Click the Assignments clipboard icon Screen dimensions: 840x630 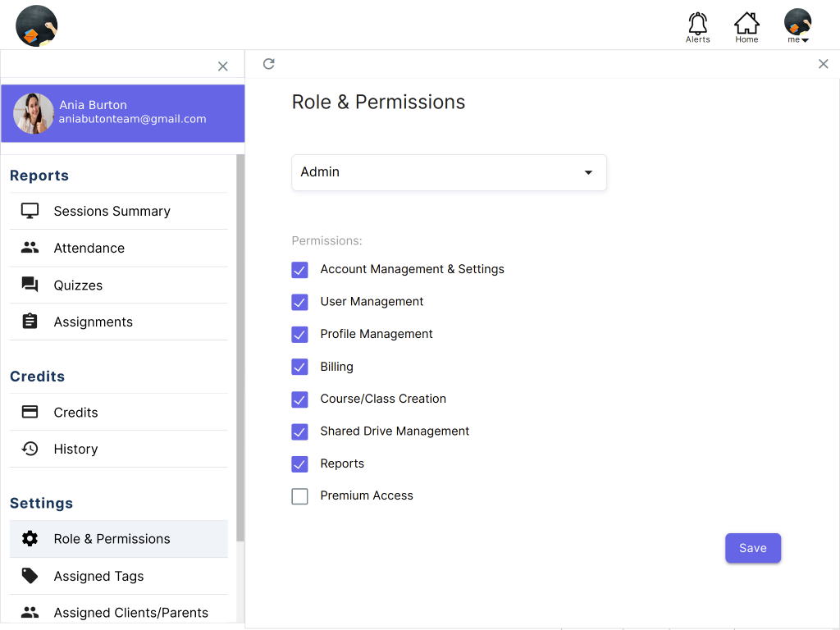click(30, 322)
